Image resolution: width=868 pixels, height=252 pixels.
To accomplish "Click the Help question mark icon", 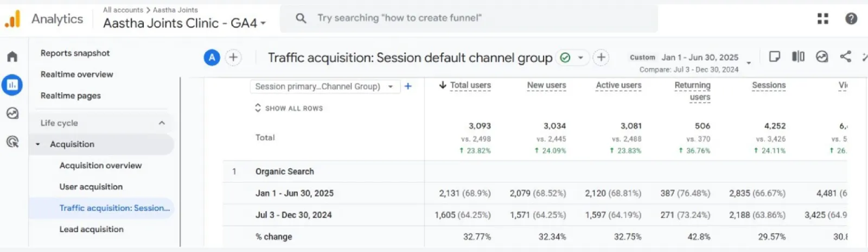I will tap(851, 18).
